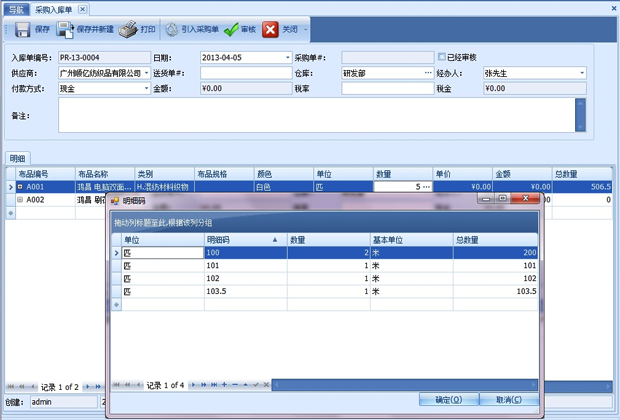The height and width of the screenshot is (420, 620).
Task: Open the 经办人 handler dropdown
Action: click(x=582, y=73)
